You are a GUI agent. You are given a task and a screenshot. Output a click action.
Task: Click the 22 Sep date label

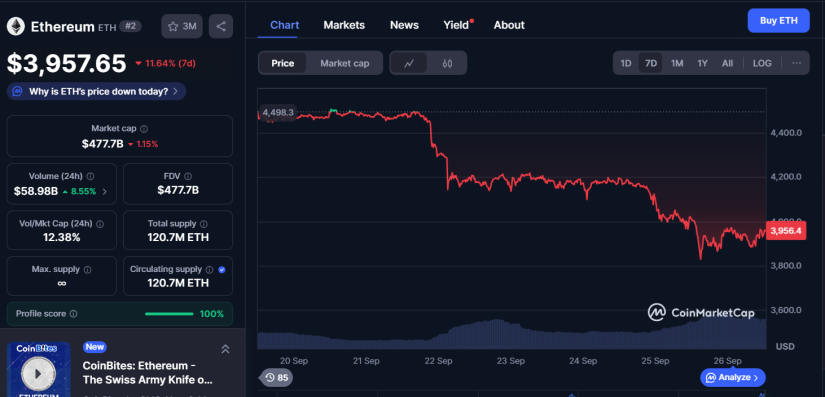point(438,361)
